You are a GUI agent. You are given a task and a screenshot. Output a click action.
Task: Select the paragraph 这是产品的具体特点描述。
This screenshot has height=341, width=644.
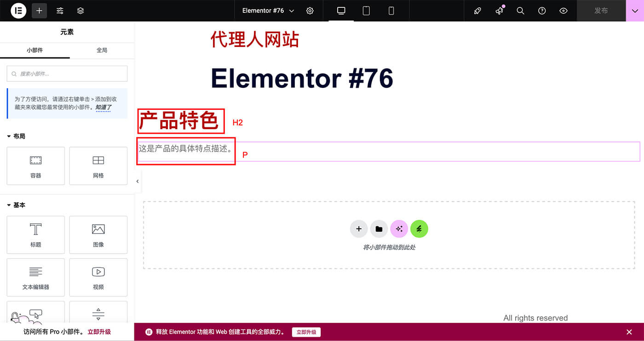186,148
